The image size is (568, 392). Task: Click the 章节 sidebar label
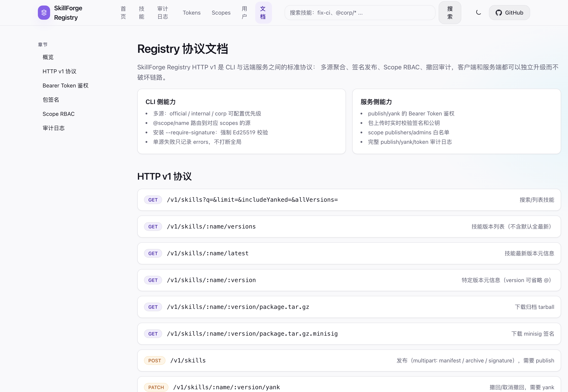[x=43, y=45]
